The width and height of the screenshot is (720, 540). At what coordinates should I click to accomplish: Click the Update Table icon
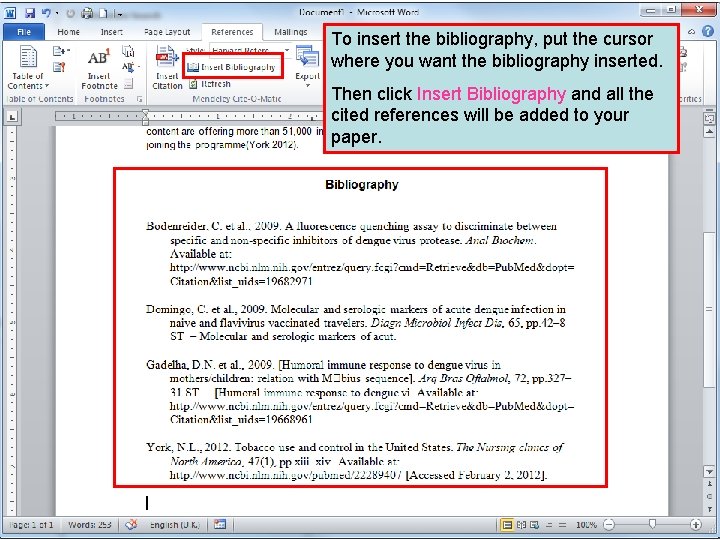pos(59,68)
